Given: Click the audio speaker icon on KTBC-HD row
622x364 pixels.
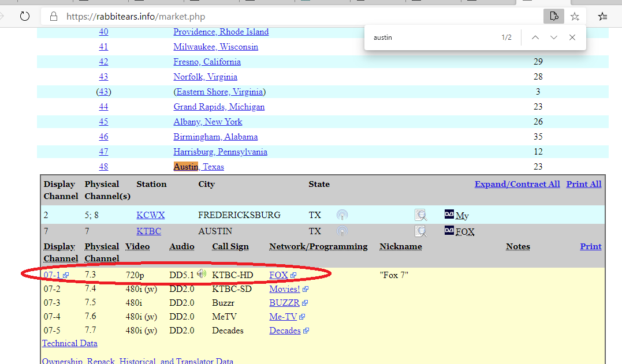Looking at the screenshot, I should tap(202, 273).
